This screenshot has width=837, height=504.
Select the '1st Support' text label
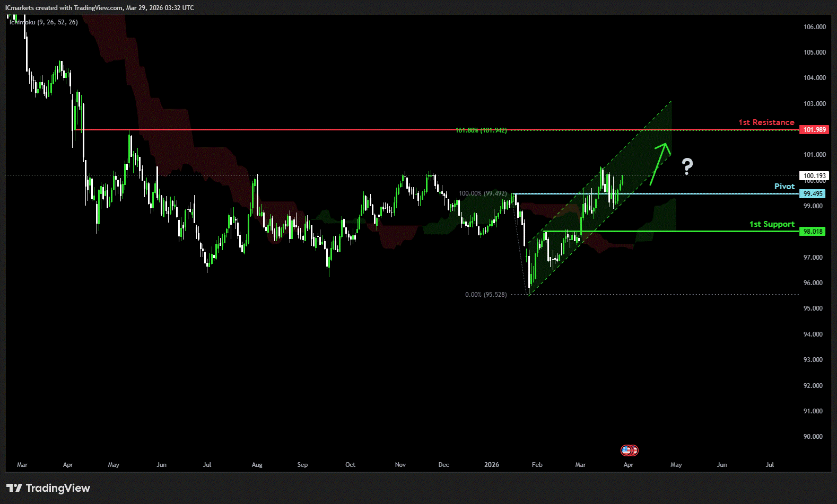coord(771,224)
